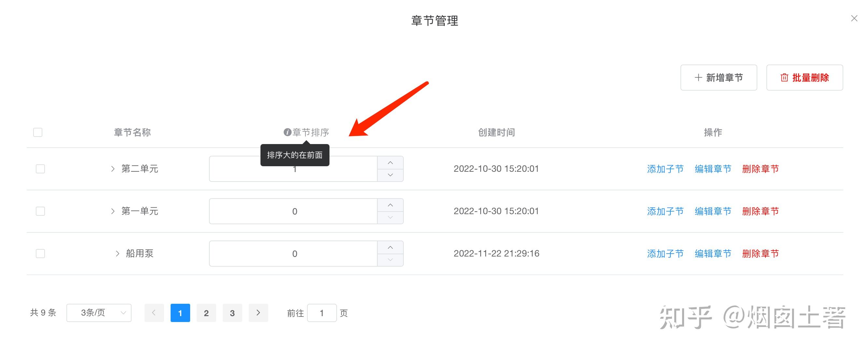Click the 新增章节 button
Screen dimensions: 868x352
[x=718, y=78]
